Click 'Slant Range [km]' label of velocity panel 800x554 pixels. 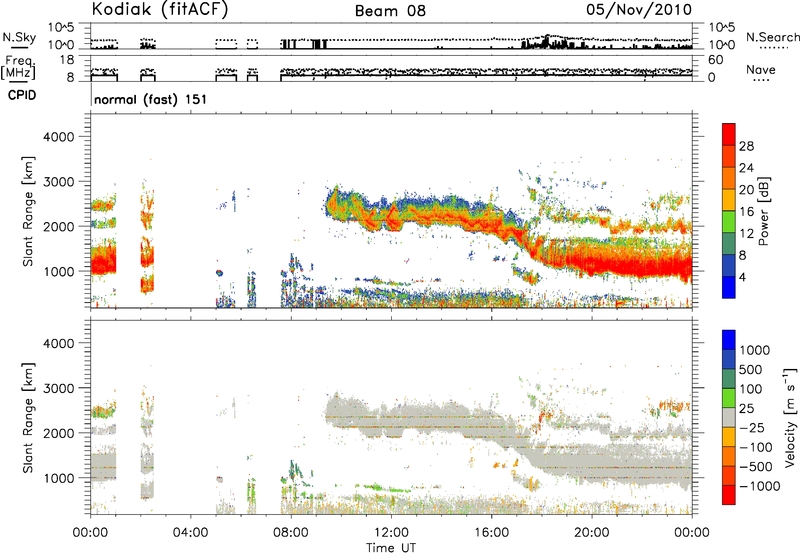(x=28, y=418)
